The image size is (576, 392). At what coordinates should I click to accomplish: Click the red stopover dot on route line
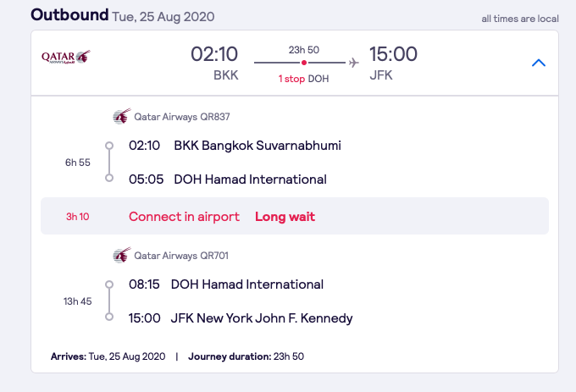coord(304,63)
